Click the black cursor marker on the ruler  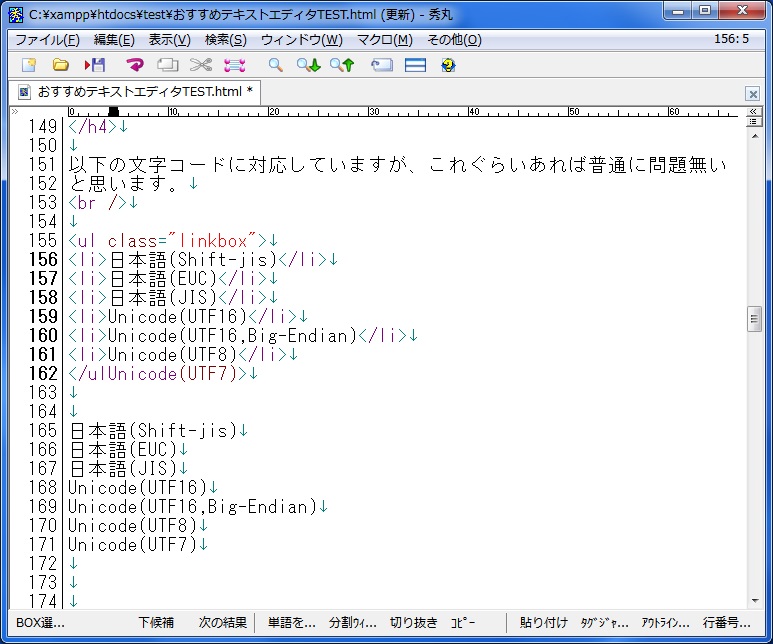pyautogui.click(x=113, y=111)
